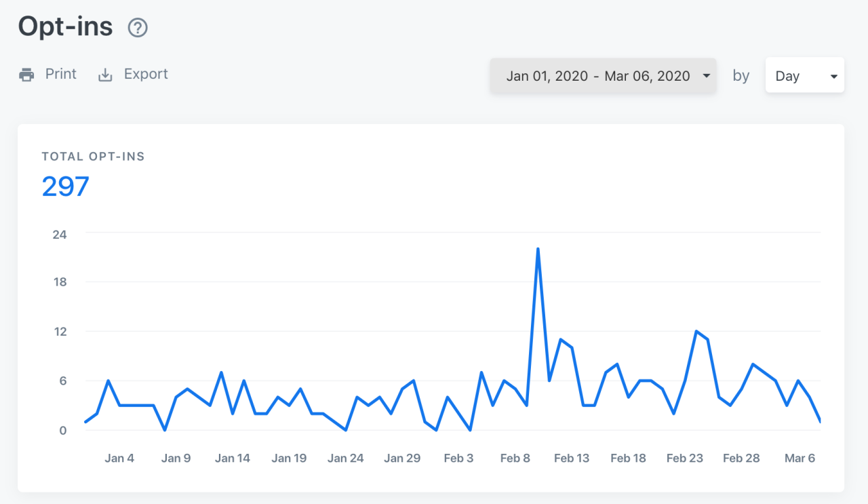Click the 24 y-axis label

click(60, 233)
